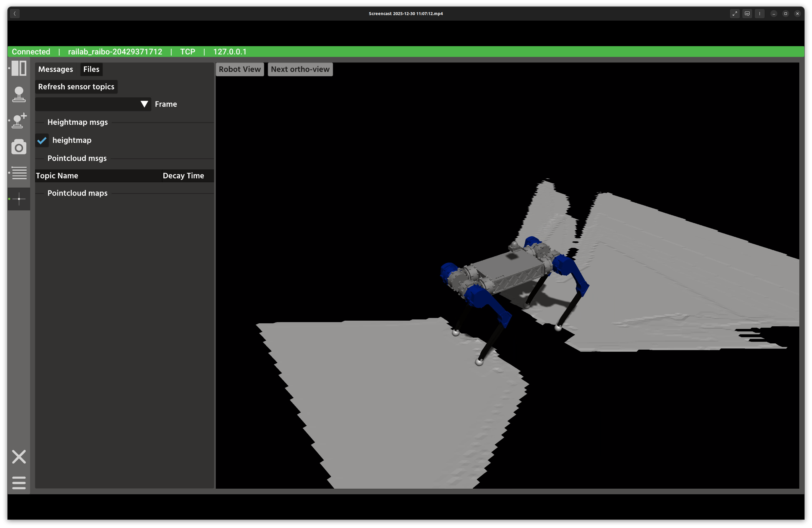Screen dimensions: 812x528
Task: Open the hamburger menu at sidebar bottom
Action: 19,483
